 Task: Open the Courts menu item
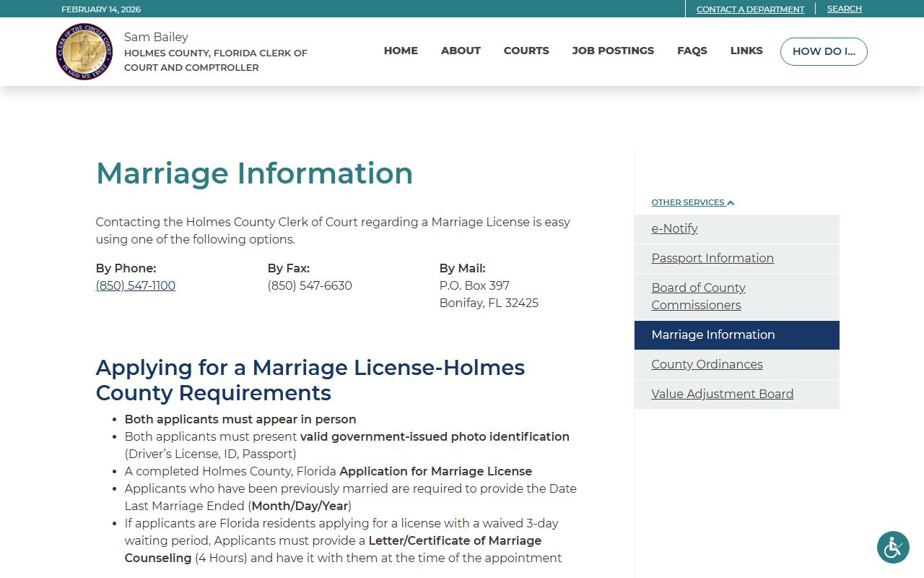(526, 51)
